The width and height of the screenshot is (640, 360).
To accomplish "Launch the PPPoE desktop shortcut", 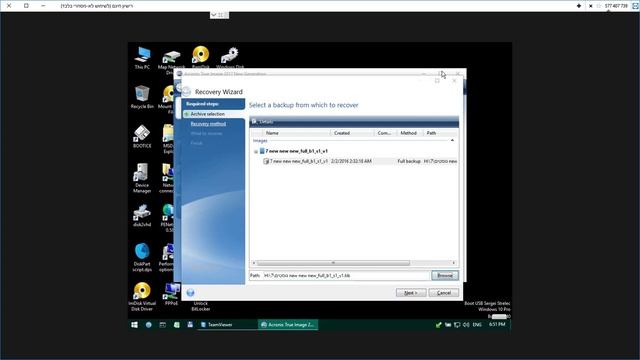I will (171, 295).
